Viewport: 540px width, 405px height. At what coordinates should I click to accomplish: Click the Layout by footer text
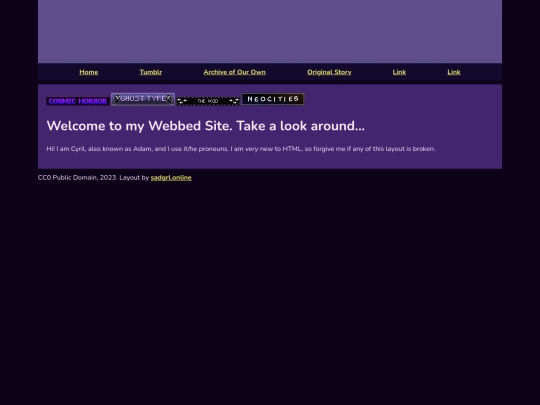click(x=134, y=178)
